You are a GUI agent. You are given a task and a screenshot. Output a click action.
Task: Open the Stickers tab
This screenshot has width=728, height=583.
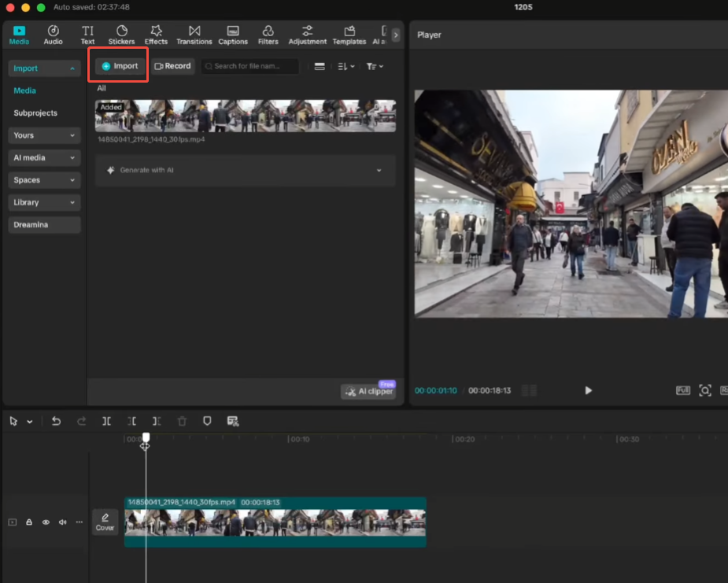click(x=122, y=35)
